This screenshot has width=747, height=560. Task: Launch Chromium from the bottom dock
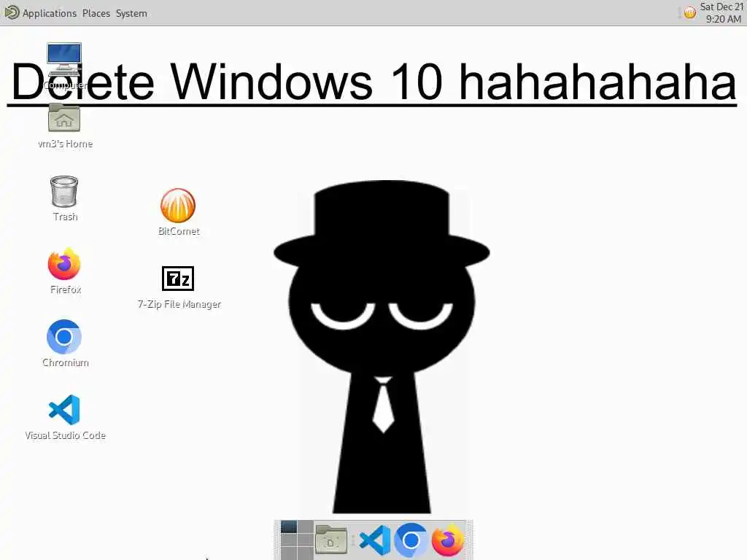tap(411, 540)
